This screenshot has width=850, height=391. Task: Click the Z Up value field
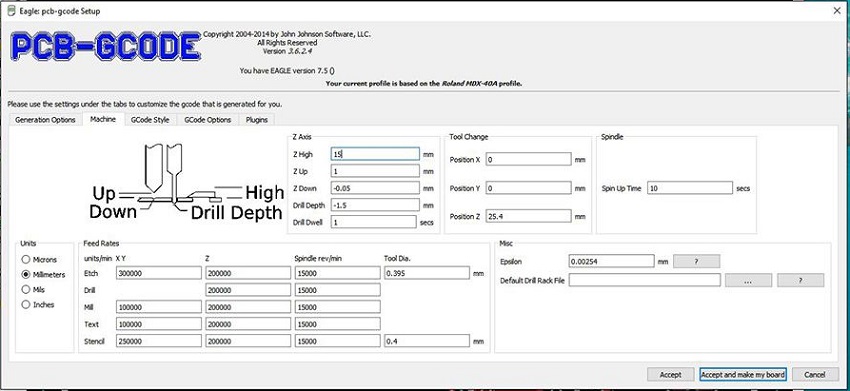[375, 171]
